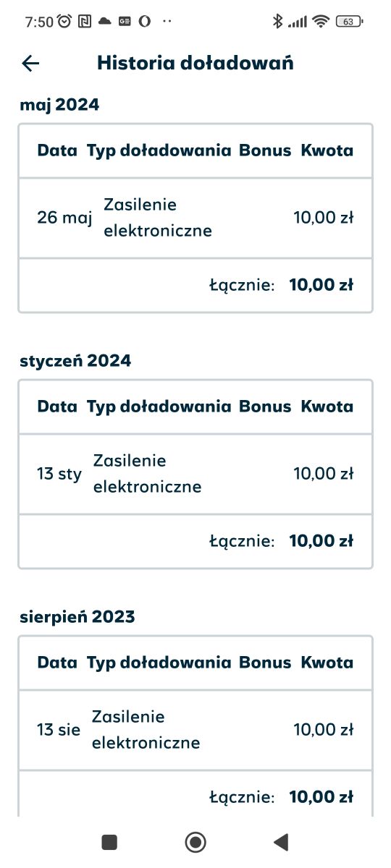Tap Kwota column header in maj 2024

tap(327, 150)
